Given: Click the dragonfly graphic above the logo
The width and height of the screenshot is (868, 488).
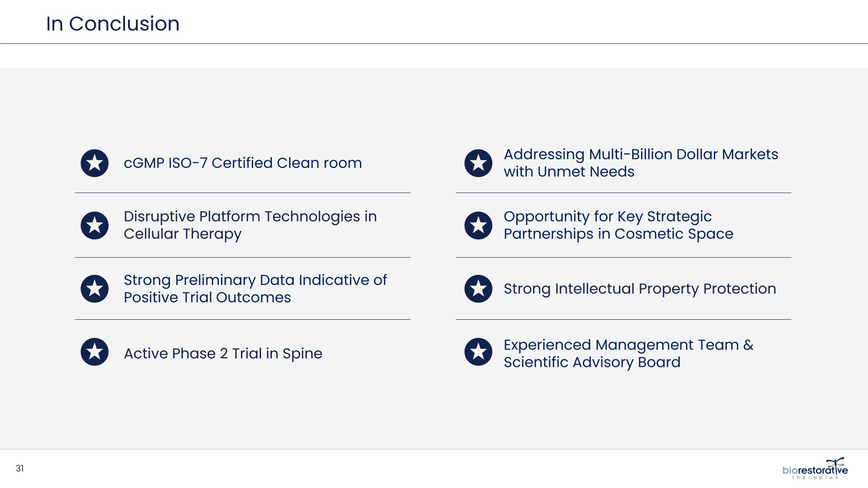Looking at the screenshot, I should click(835, 462).
